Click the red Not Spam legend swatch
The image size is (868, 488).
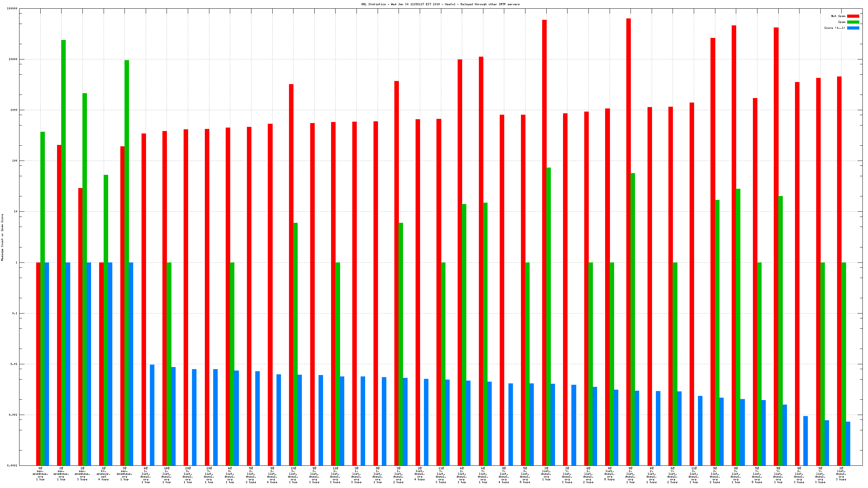click(853, 16)
